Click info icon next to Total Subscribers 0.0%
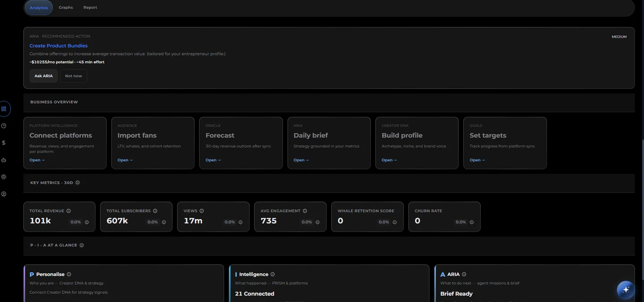The width and height of the screenshot is (644, 302). click(x=164, y=222)
